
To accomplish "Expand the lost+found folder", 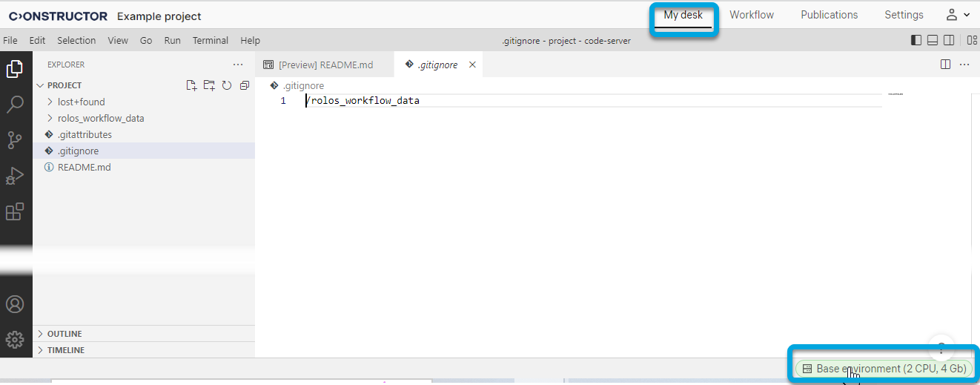I will click(81, 102).
